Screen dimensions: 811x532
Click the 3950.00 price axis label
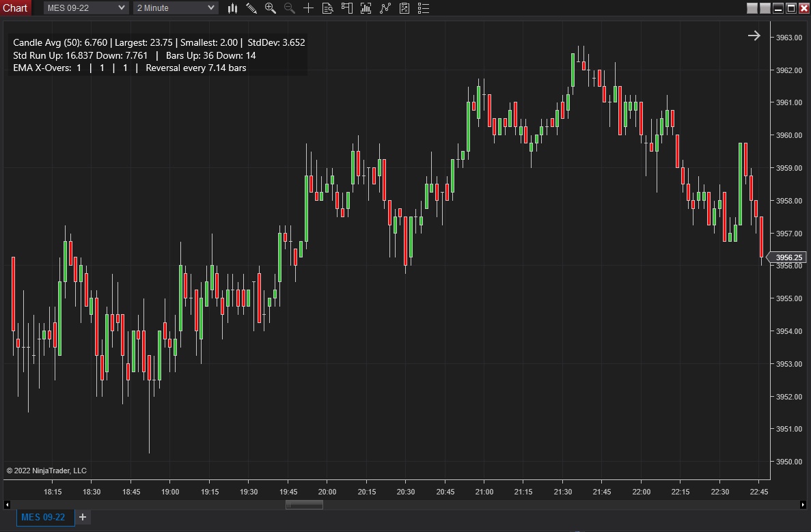[788, 462]
